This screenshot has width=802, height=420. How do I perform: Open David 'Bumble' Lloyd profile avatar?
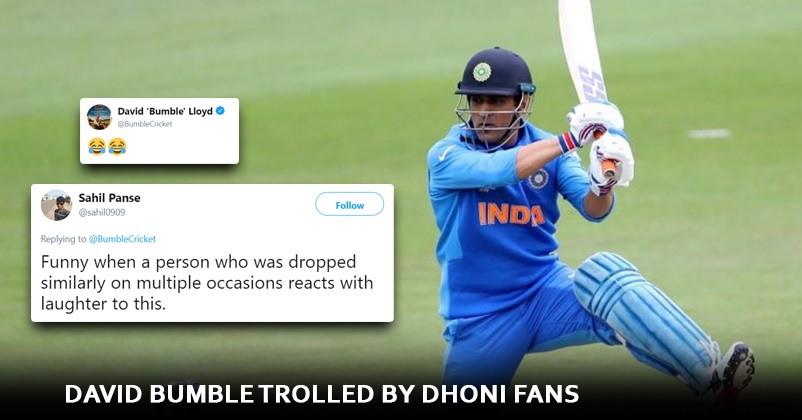point(99,117)
